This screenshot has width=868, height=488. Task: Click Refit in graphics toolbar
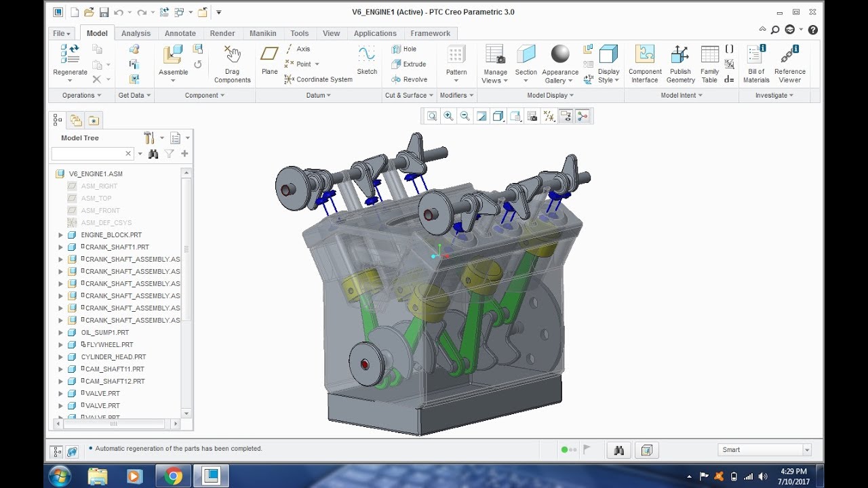432,117
